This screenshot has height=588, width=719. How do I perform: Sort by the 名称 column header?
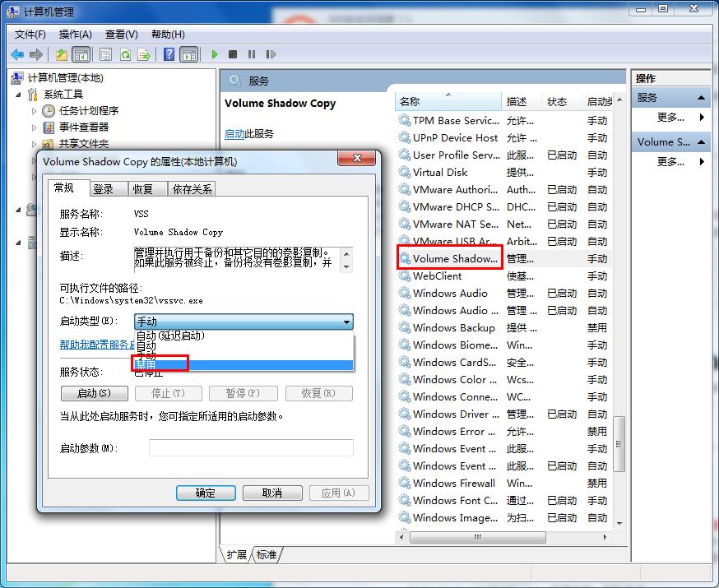448,101
